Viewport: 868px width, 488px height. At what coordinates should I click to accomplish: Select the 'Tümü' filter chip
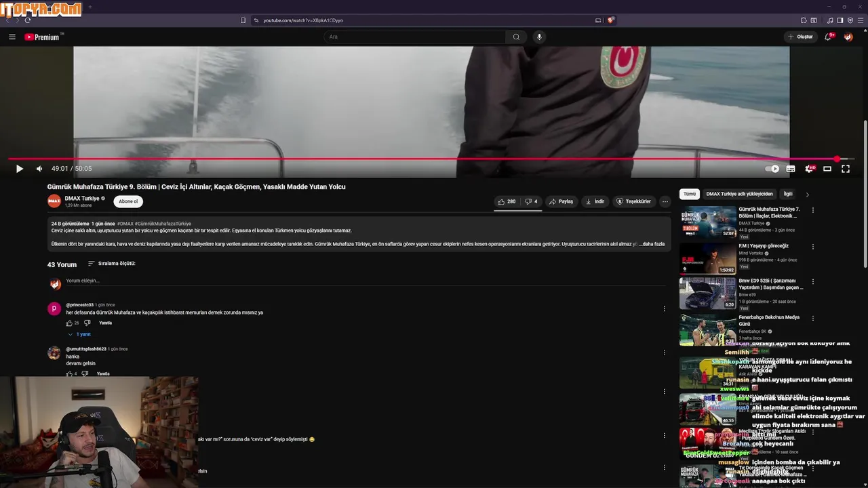tap(690, 194)
